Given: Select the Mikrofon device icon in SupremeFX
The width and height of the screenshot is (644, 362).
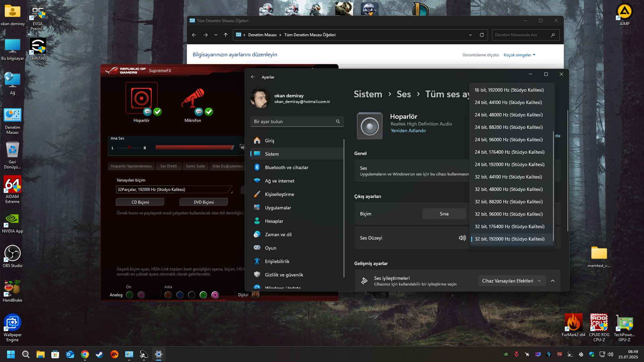Looking at the screenshot, I should [193, 98].
